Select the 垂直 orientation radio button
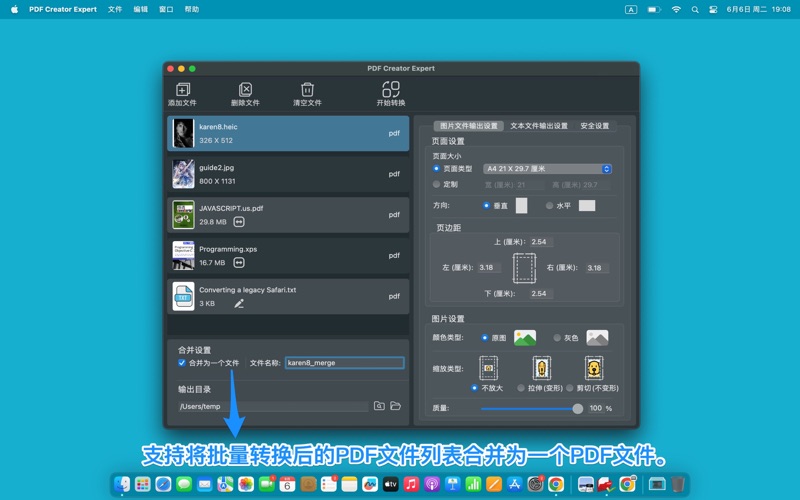The width and height of the screenshot is (800, 500). pyautogui.click(x=486, y=206)
